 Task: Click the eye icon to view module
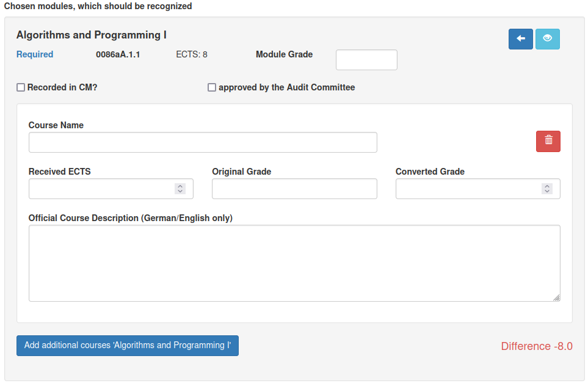click(x=548, y=39)
